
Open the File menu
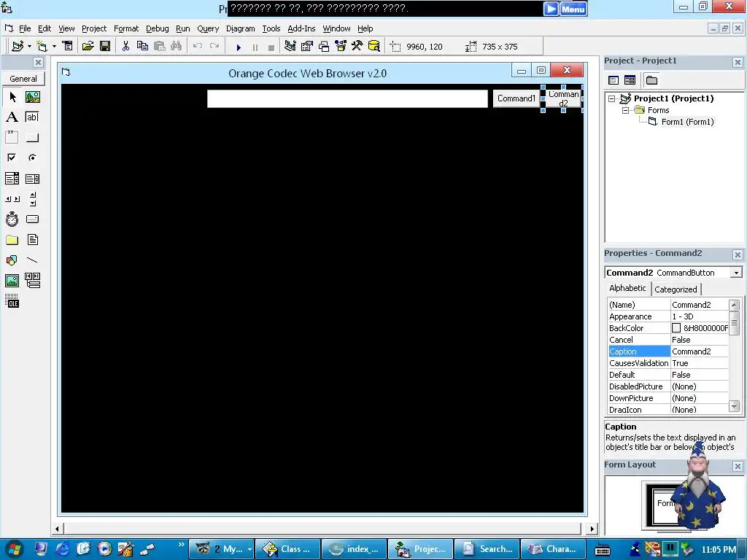(x=25, y=28)
